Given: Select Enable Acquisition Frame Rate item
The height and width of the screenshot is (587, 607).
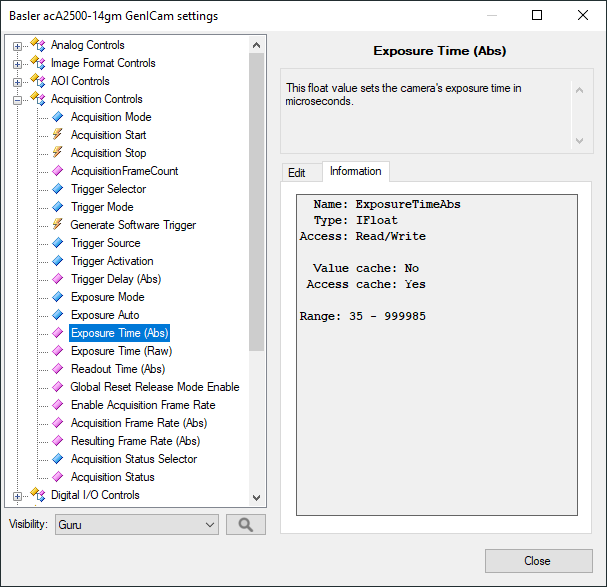Looking at the screenshot, I should pos(143,405).
